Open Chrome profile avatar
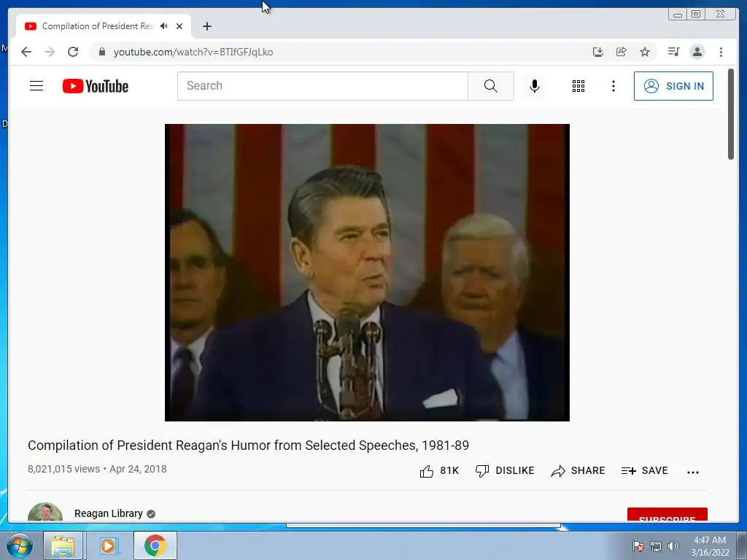Image resolution: width=747 pixels, height=560 pixels. click(697, 52)
